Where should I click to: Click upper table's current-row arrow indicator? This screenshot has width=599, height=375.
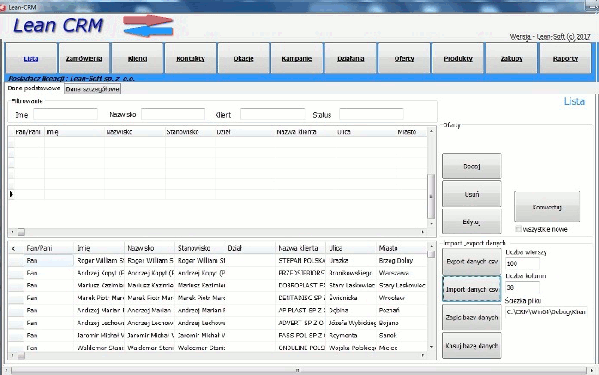tap(11, 194)
